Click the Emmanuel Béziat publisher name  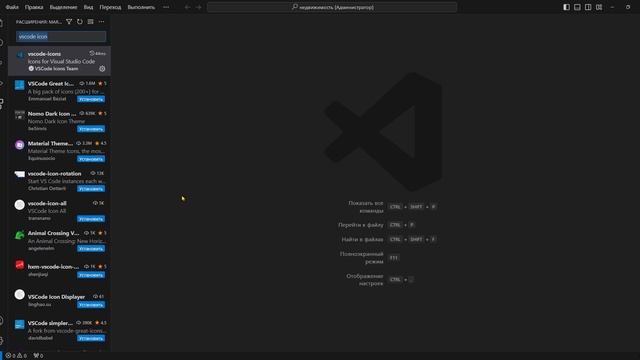tap(47, 99)
